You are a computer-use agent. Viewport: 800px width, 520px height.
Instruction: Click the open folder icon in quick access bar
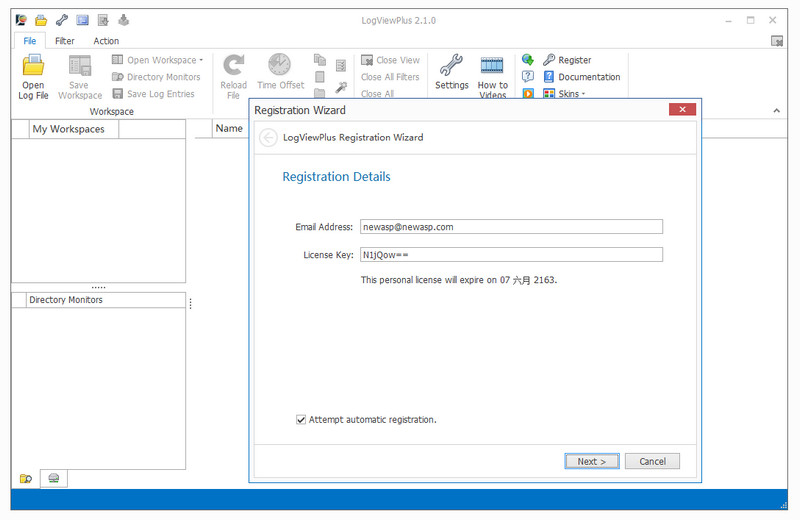(x=41, y=20)
